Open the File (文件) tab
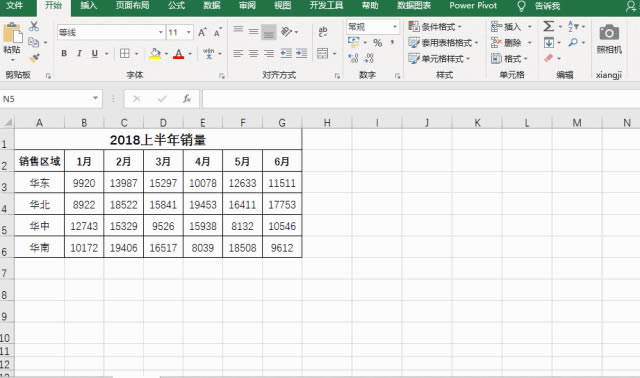640x378 pixels. (15, 6)
